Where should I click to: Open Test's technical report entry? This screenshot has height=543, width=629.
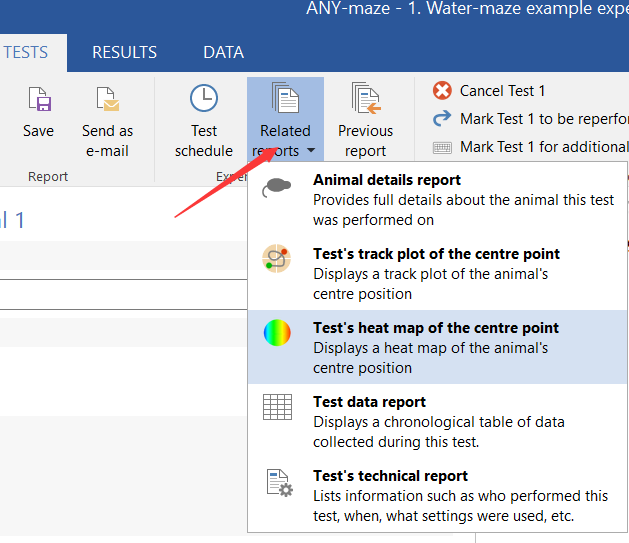(x=390, y=476)
